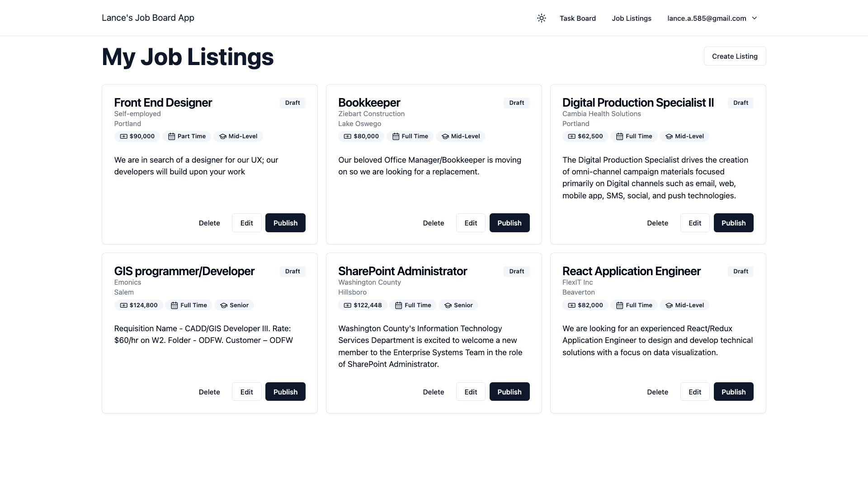Open the Task Board page
868x488 pixels.
point(577,18)
